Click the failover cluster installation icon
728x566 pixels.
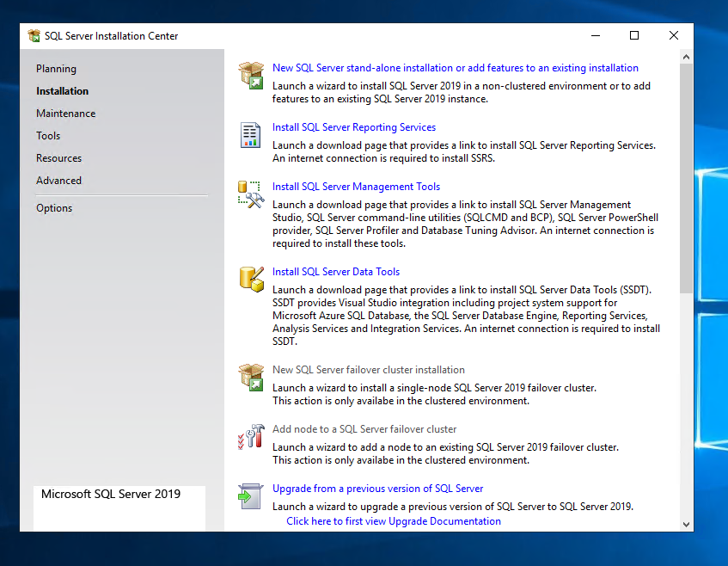pyautogui.click(x=250, y=378)
